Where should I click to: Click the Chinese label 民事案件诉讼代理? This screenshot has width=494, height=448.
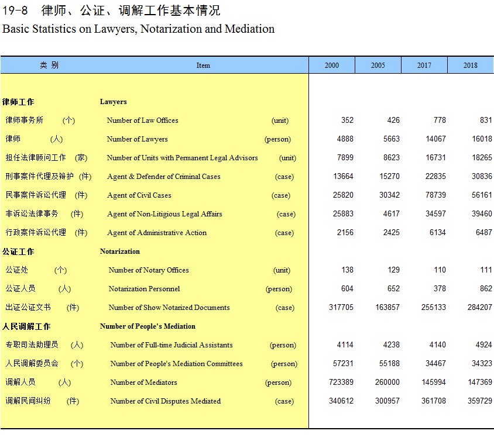pyautogui.click(x=36, y=195)
